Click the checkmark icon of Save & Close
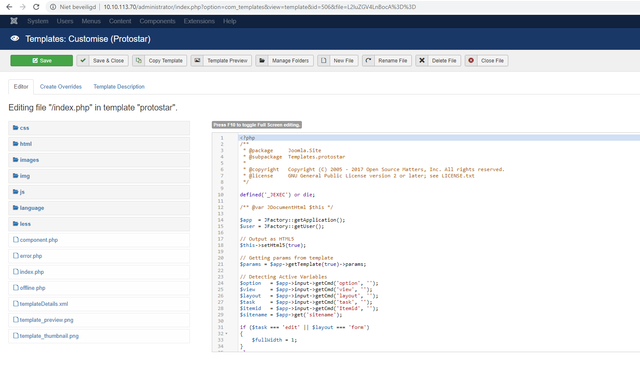 [x=83, y=60]
